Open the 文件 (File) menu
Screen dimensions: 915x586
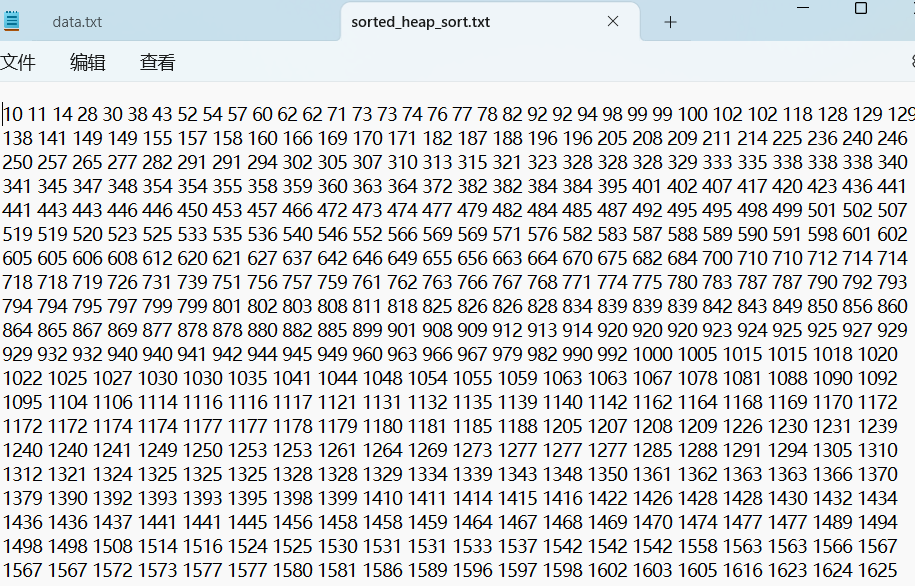(x=18, y=63)
